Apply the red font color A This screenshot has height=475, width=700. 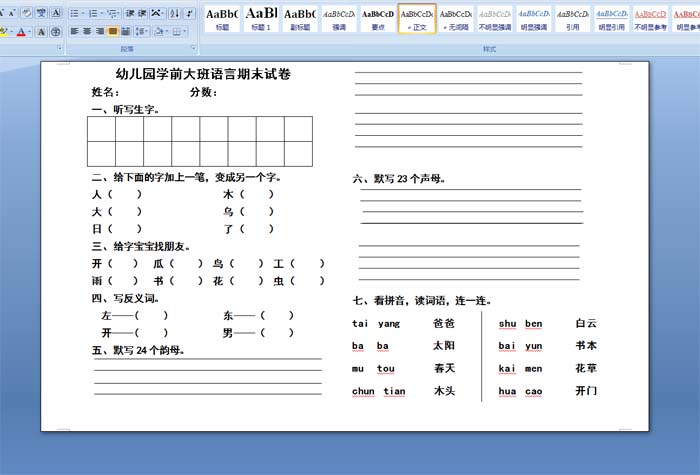click(x=21, y=32)
